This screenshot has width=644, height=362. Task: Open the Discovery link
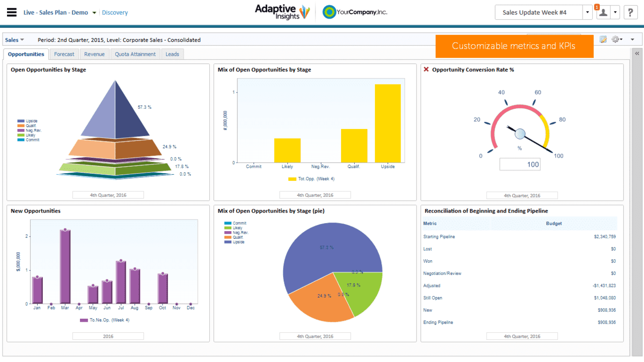(115, 13)
